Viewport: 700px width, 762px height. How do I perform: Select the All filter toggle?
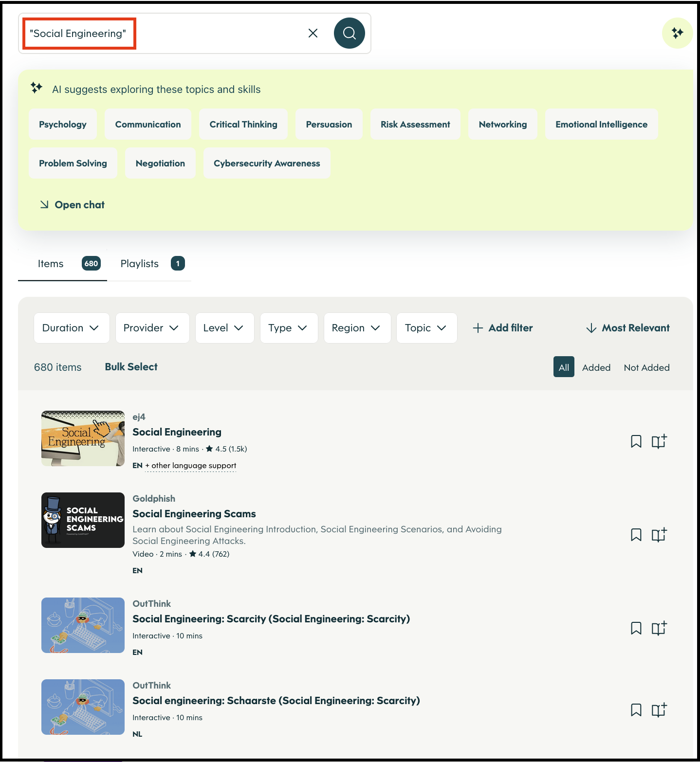coord(564,367)
